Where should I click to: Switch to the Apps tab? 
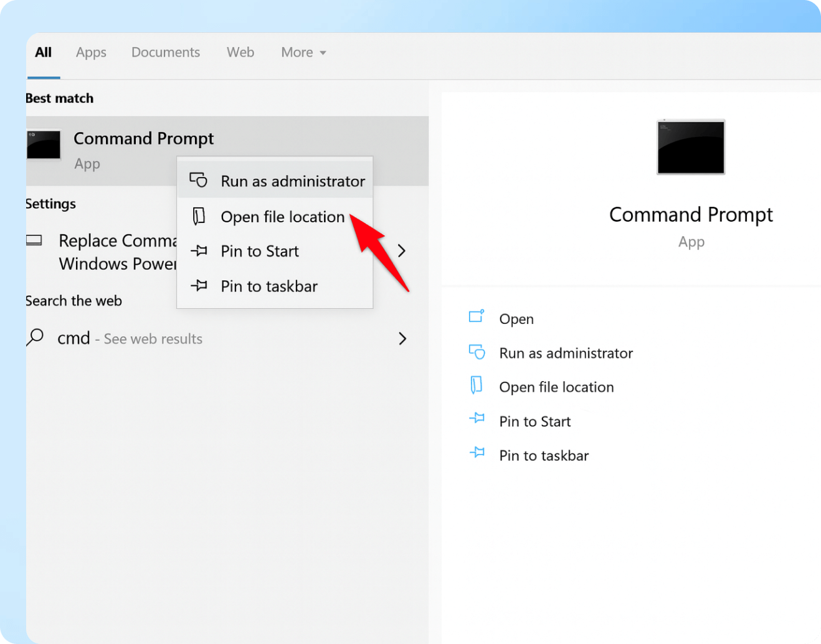point(91,53)
